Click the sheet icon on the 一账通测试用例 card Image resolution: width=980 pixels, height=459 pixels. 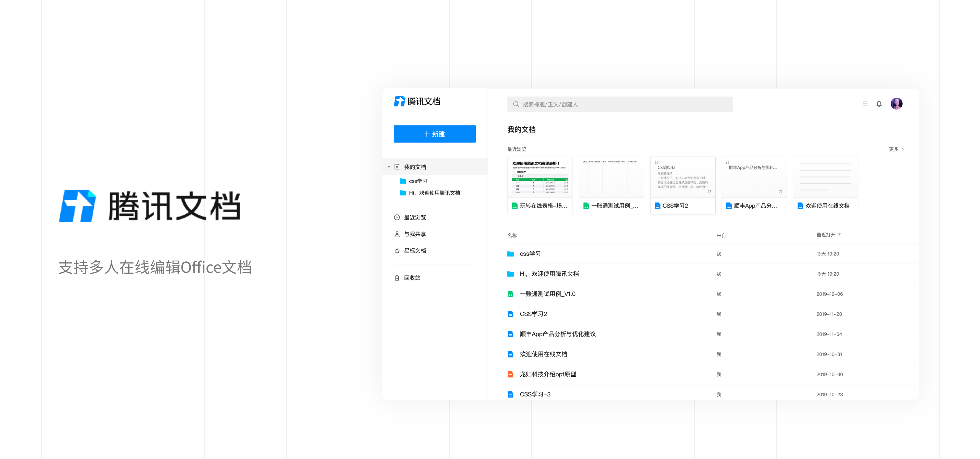coord(586,206)
